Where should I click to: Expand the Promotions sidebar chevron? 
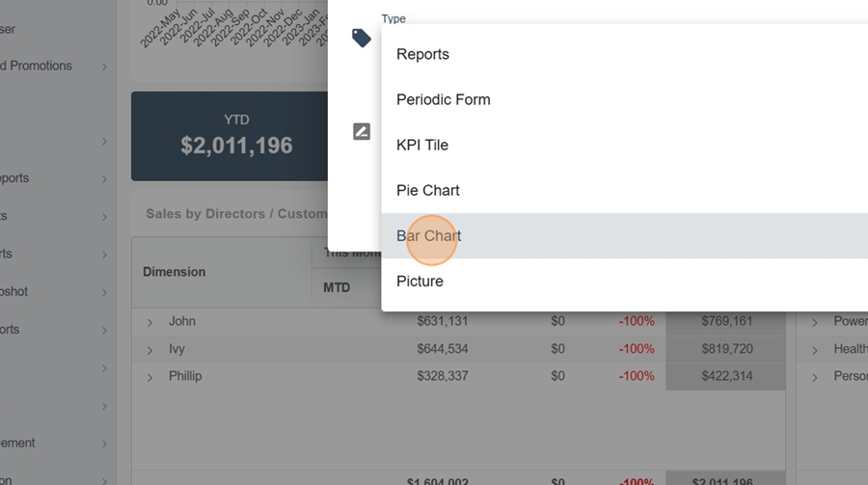pos(104,67)
